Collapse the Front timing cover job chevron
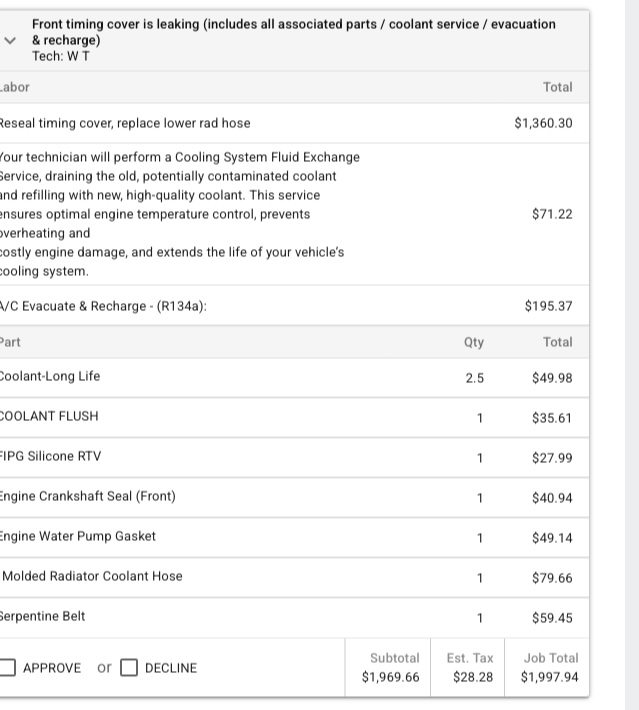639x710 pixels. tap(10, 40)
